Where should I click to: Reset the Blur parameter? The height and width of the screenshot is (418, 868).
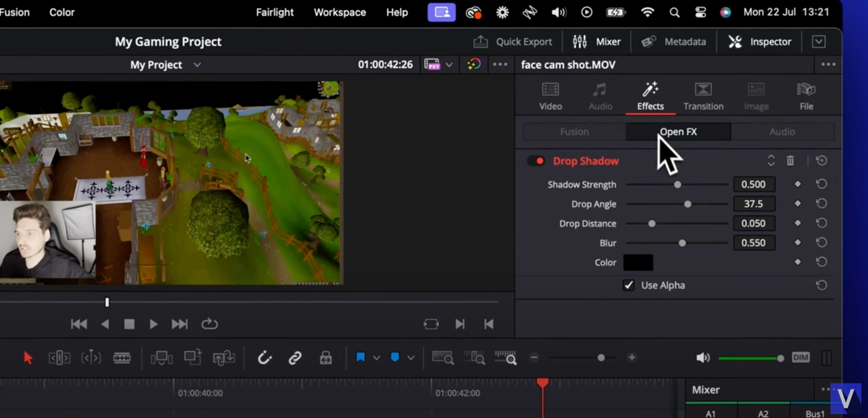point(822,242)
